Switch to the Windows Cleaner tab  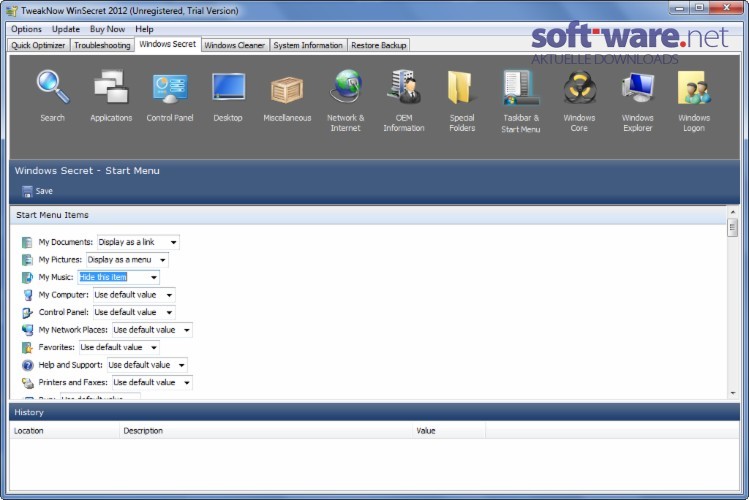pyautogui.click(x=235, y=45)
